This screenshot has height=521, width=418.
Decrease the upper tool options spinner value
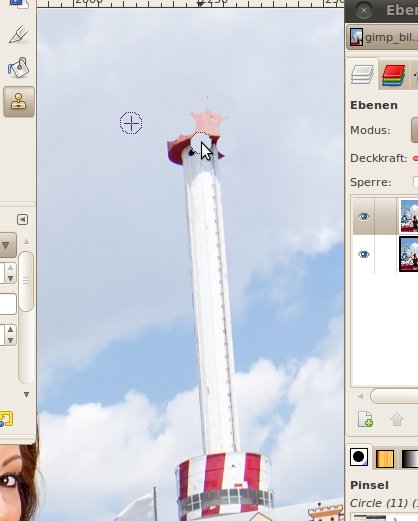tap(10, 278)
